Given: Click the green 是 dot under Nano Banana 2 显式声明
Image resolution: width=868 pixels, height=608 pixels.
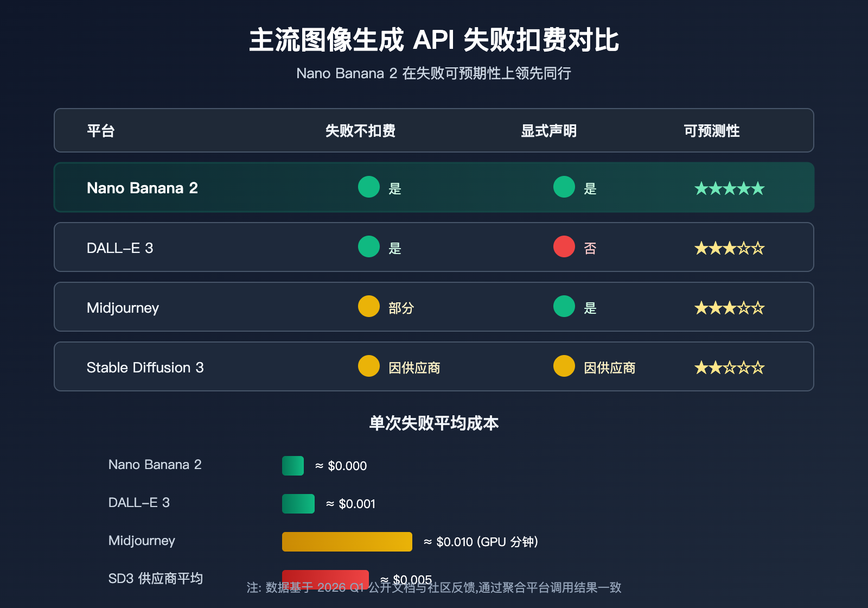Looking at the screenshot, I should tap(564, 187).
